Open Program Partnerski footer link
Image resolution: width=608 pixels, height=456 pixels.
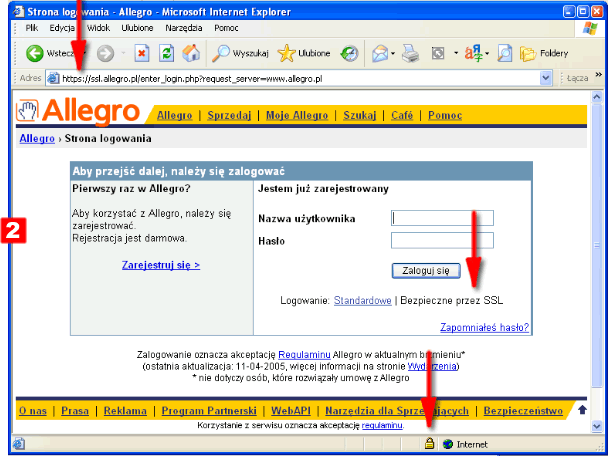[209, 411]
